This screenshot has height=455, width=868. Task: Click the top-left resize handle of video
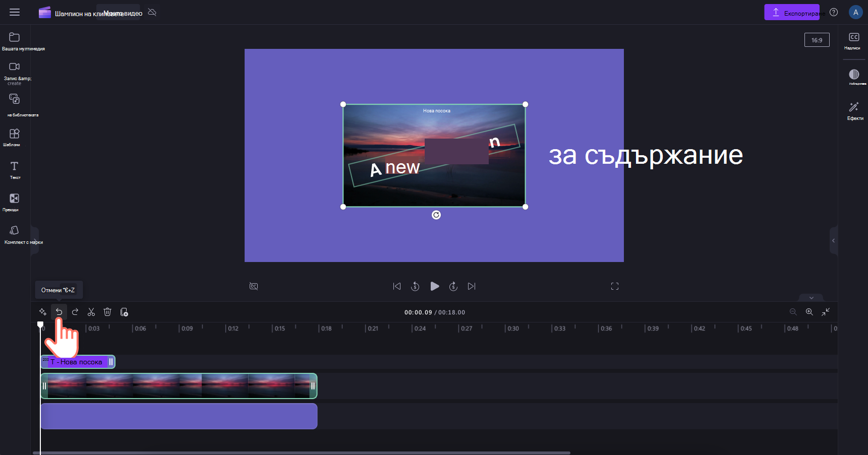(343, 104)
